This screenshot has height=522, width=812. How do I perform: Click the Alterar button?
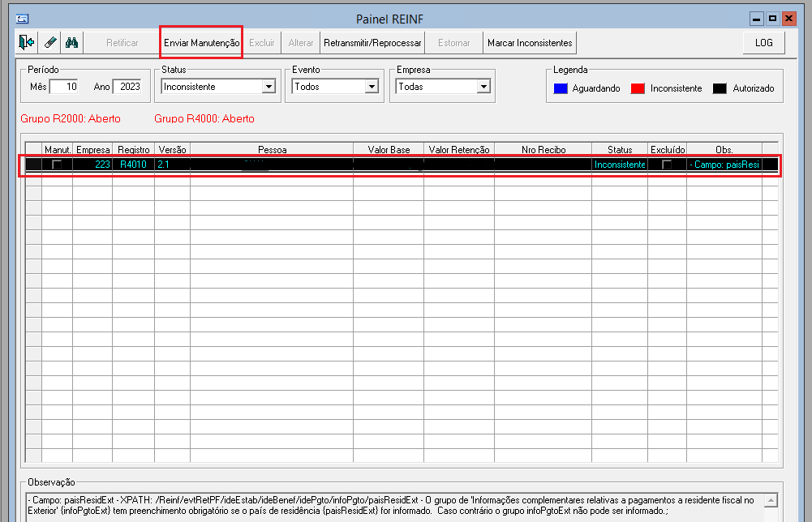point(300,42)
